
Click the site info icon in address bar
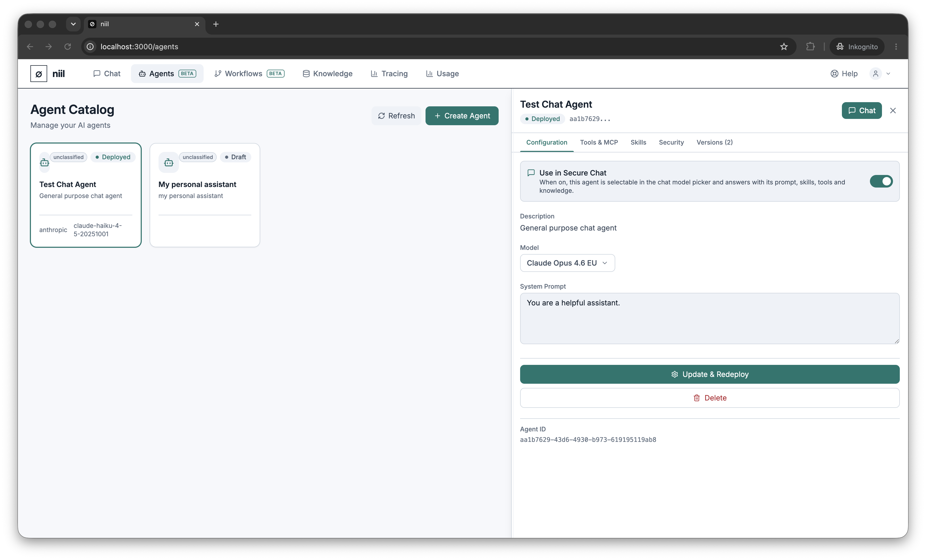tap(90, 47)
